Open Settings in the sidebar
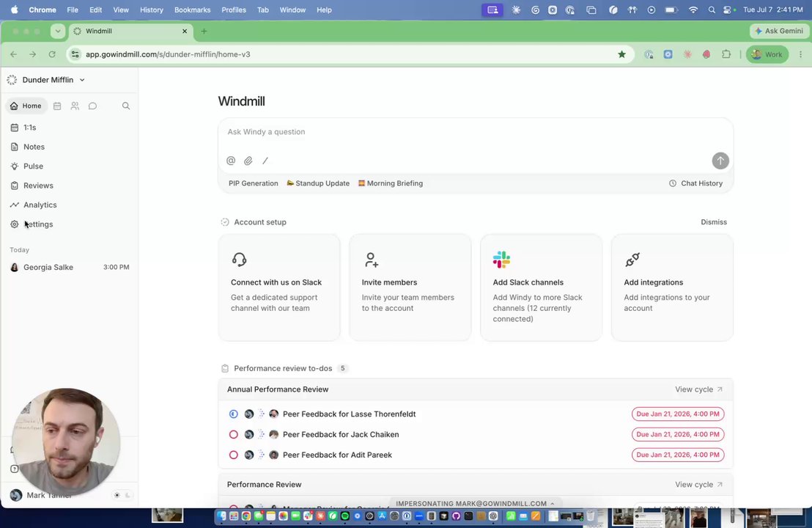 coord(70,224)
